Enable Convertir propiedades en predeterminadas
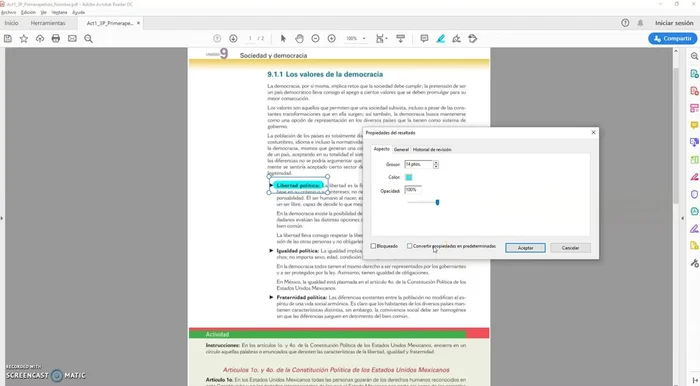This screenshot has height=386, width=700. 409,246
